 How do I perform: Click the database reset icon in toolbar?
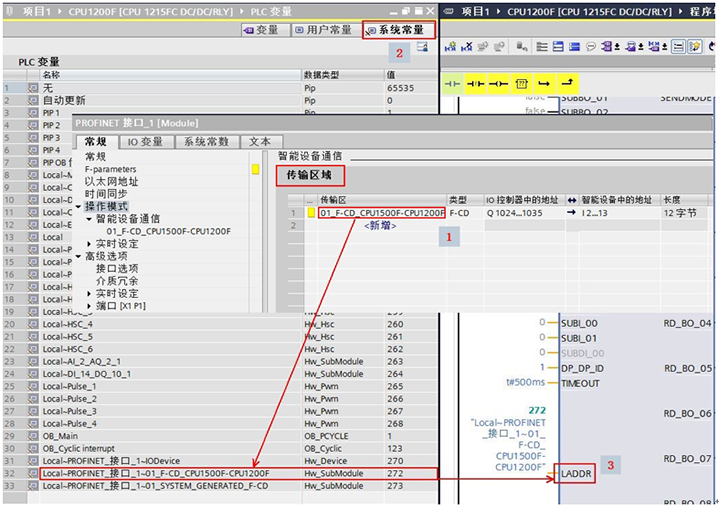click(x=522, y=46)
